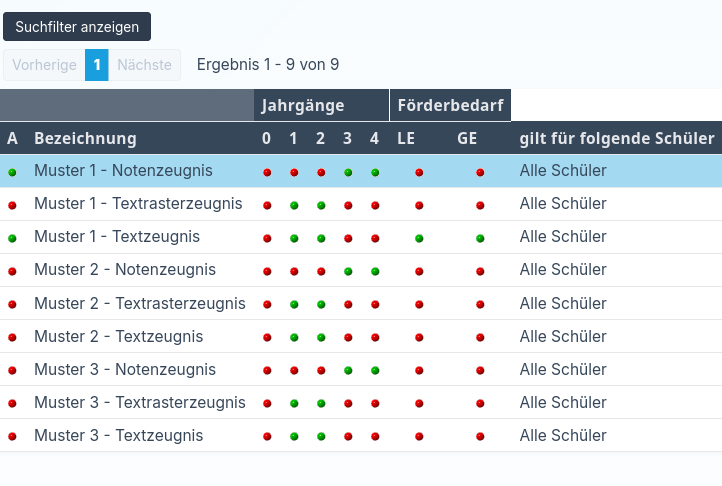Toggle LE status for Muster 3 - Textrasterzeugnis

tap(419, 403)
